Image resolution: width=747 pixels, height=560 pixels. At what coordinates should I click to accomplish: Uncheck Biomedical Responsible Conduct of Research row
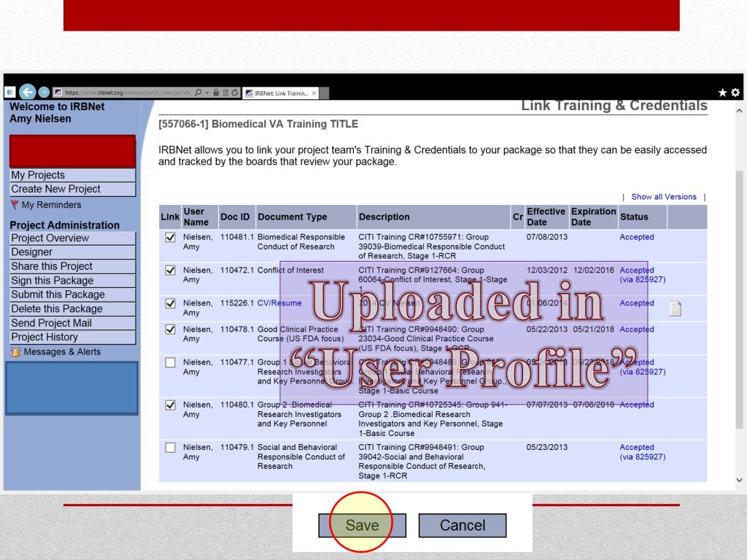point(170,237)
